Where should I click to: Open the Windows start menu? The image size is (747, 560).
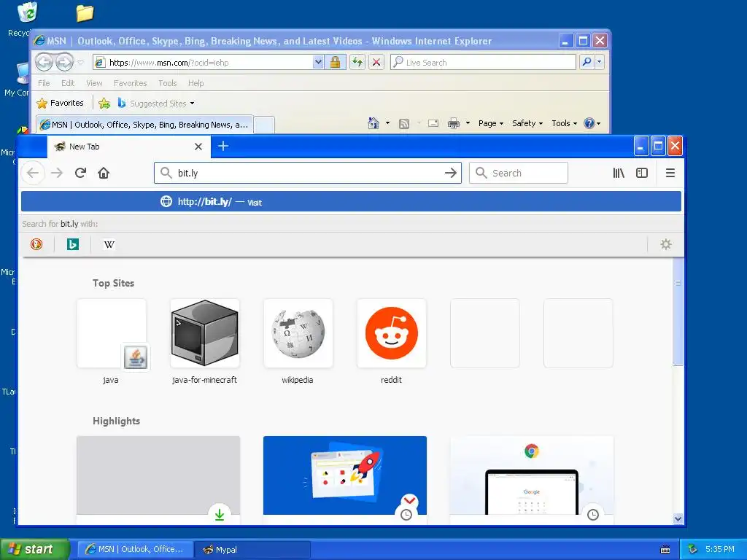tap(35, 549)
